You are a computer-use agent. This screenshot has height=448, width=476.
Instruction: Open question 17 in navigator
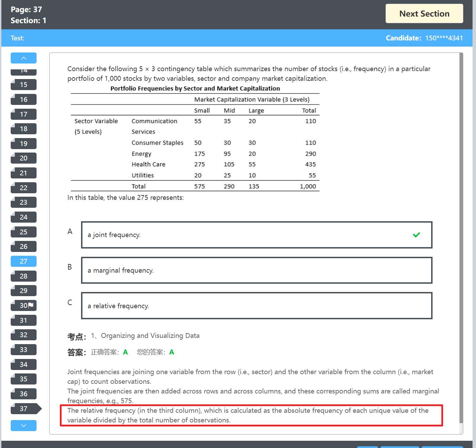tap(23, 114)
